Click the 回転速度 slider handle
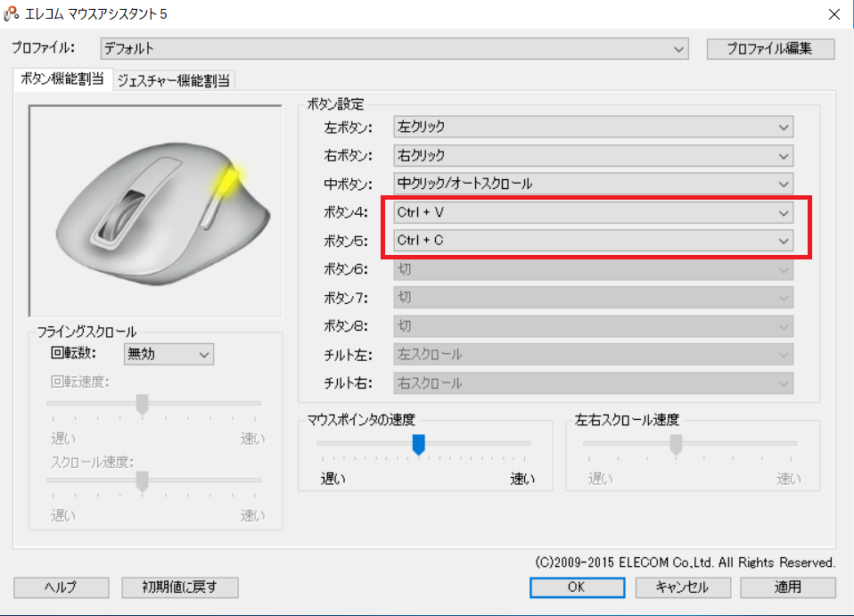The height and width of the screenshot is (616, 854). (x=142, y=405)
